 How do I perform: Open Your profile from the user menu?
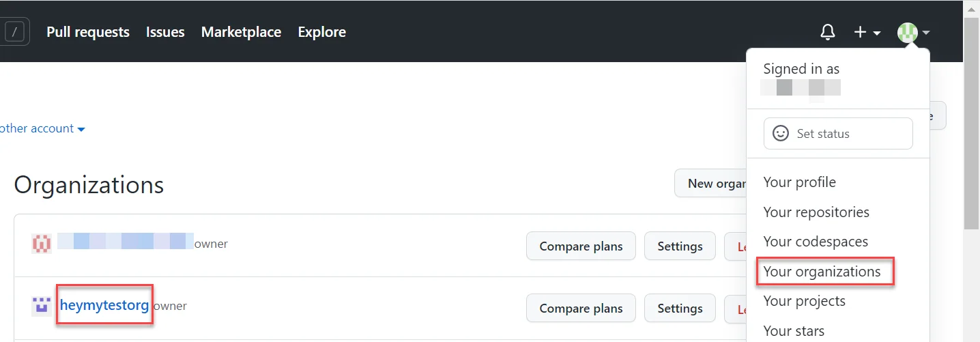pos(799,182)
